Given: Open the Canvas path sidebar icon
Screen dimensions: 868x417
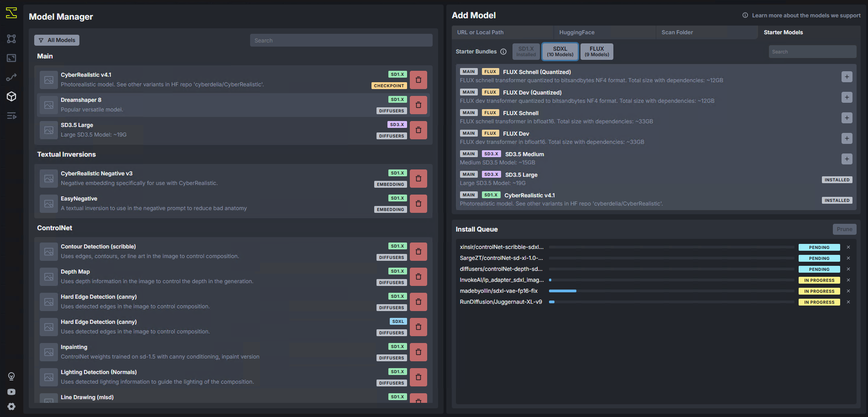Looking at the screenshot, I should [11, 77].
